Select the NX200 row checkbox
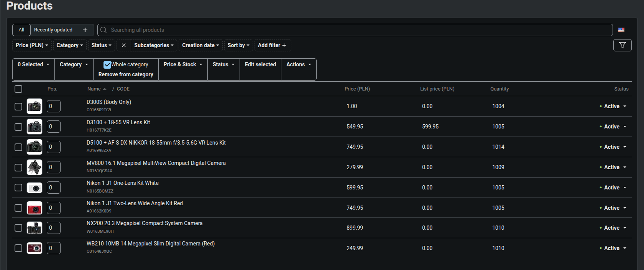 [x=18, y=228]
